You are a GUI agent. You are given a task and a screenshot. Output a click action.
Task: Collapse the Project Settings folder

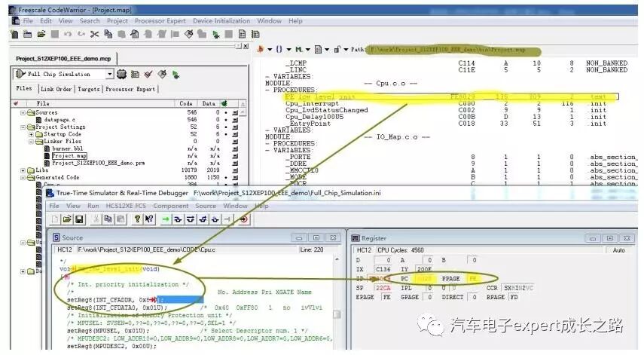pos(23,127)
